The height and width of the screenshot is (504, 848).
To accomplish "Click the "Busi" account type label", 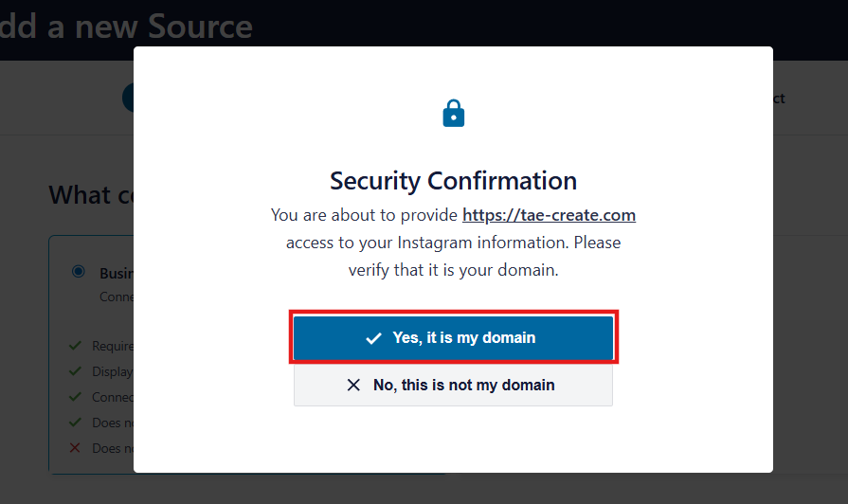I will tap(116, 273).
